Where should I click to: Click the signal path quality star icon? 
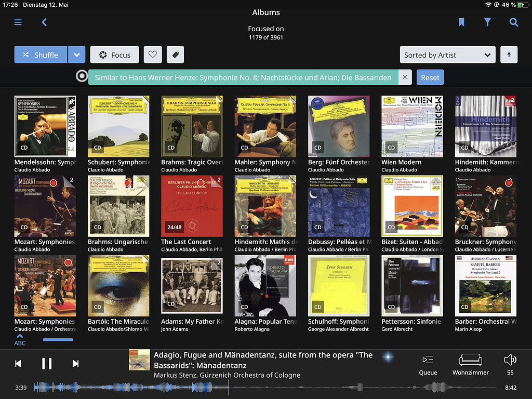tap(388, 357)
